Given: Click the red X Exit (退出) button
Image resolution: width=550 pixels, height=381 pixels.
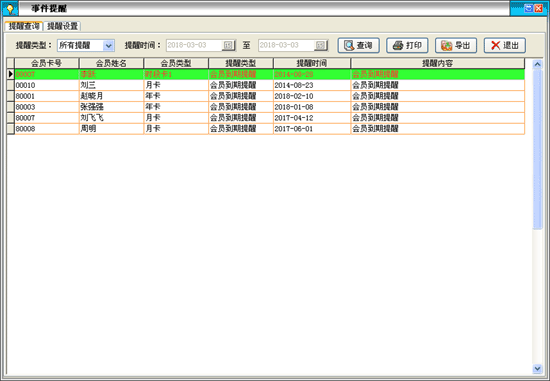Looking at the screenshot, I should [x=505, y=45].
